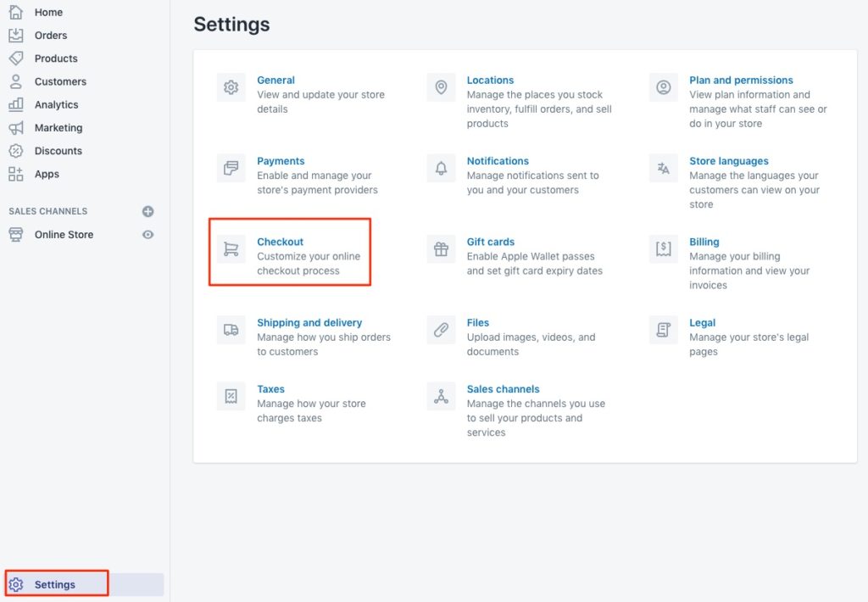This screenshot has height=602, width=868.
Task: Click the Products tag icon
Action: click(x=16, y=59)
